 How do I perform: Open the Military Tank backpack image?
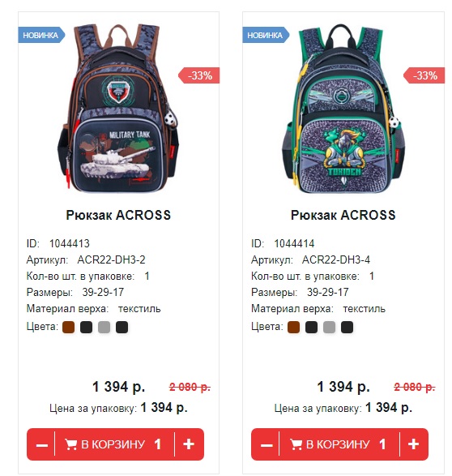click(x=118, y=108)
